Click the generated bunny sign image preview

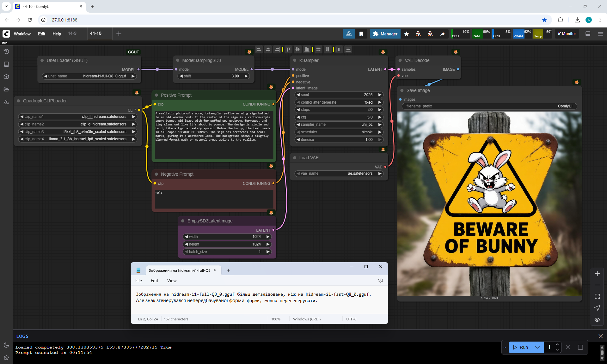coord(489,203)
